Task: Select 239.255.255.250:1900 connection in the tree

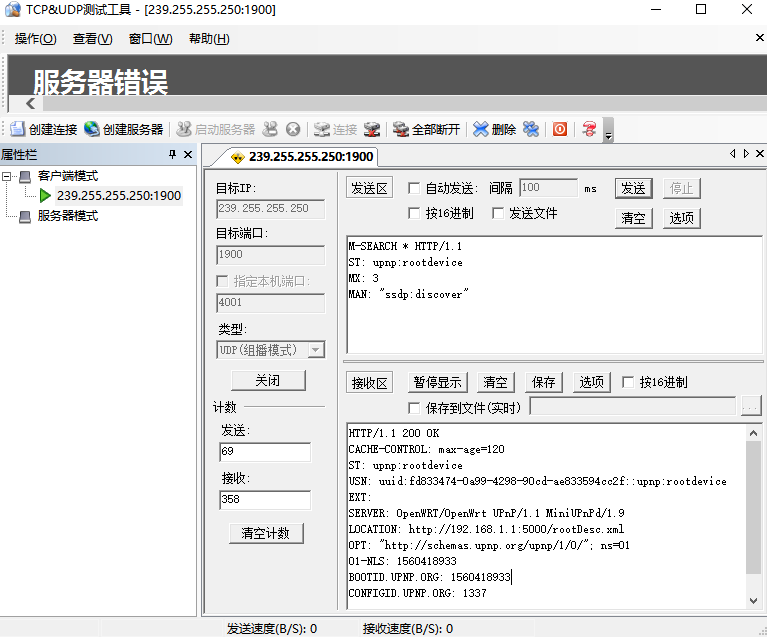Action: (119, 196)
